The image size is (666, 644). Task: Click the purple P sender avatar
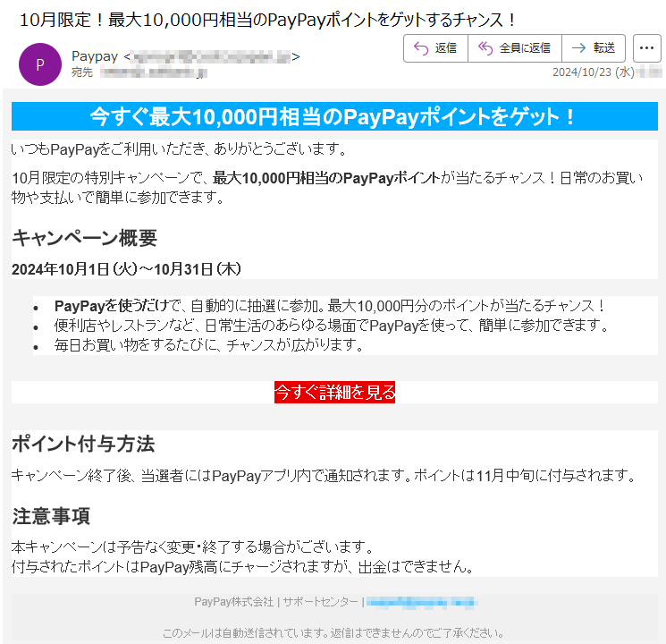click(x=40, y=64)
